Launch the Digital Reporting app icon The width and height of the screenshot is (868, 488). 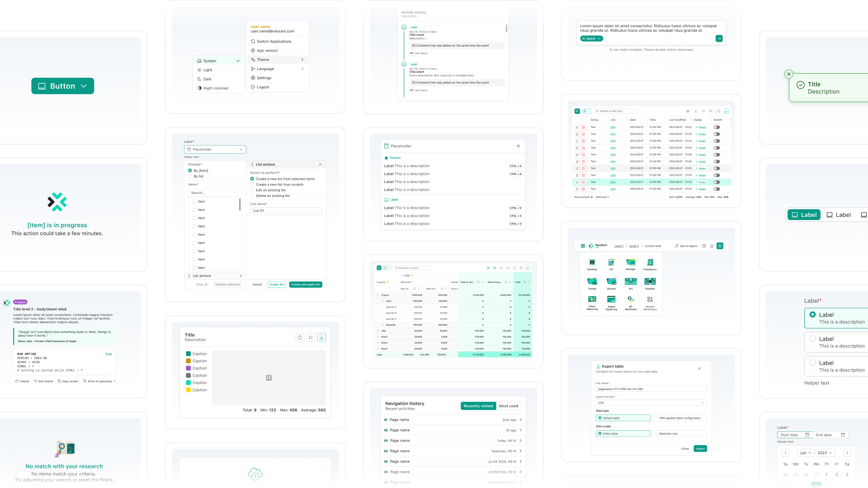coord(611,300)
